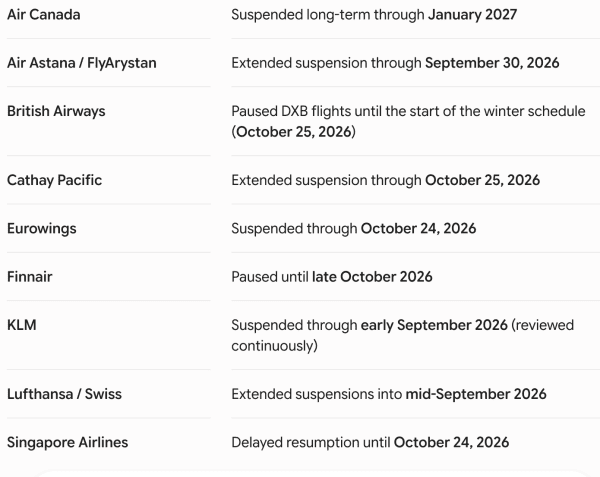Select the late October 2026 text
Viewport: 600px width, 477px height.
[372, 277]
